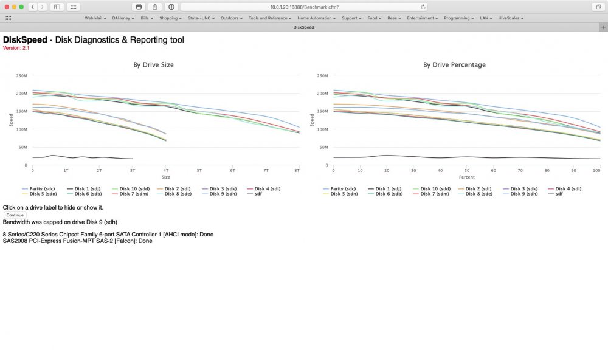Toggle the Safari sidebar icon
The image size is (608, 364).
pyautogui.click(x=57, y=7)
